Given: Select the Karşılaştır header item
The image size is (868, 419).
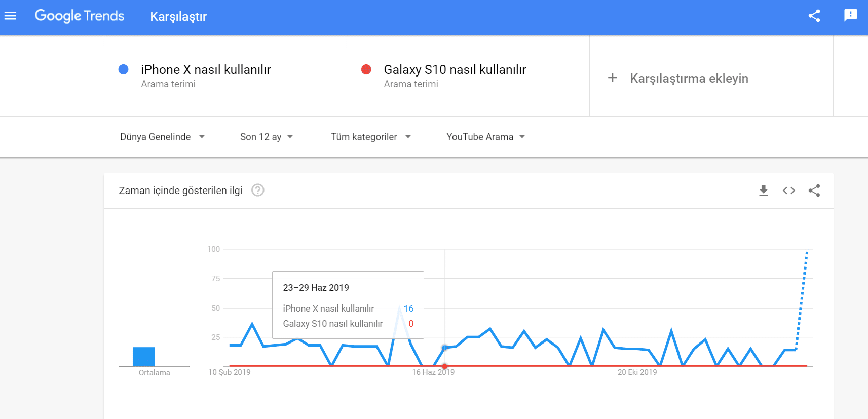Looking at the screenshot, I should (x=178, y=17).
